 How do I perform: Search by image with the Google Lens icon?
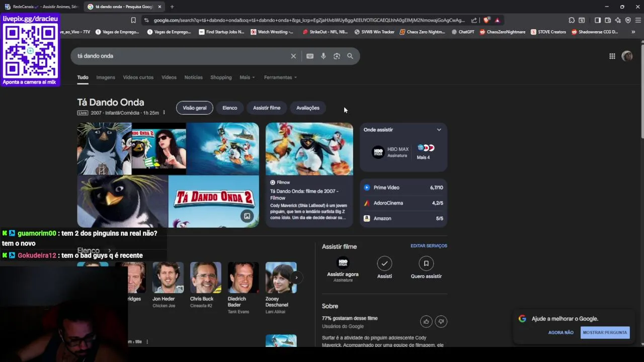click(337, 56)
